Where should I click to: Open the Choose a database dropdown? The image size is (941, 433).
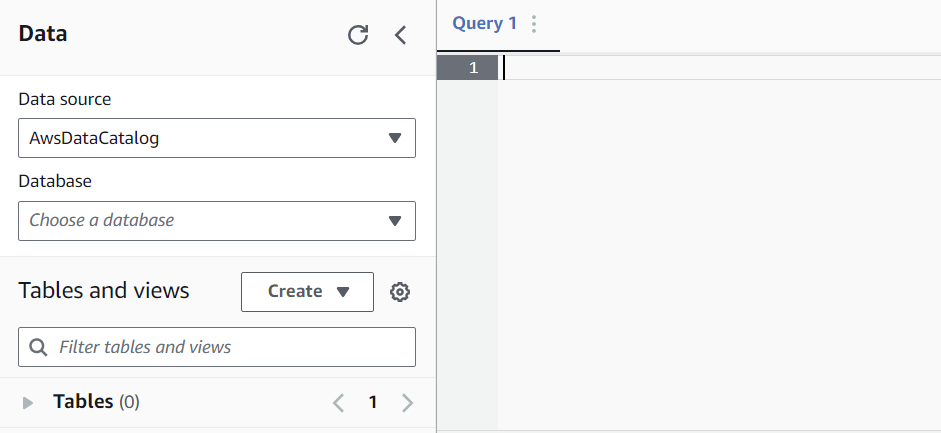[x=217, y=221]
